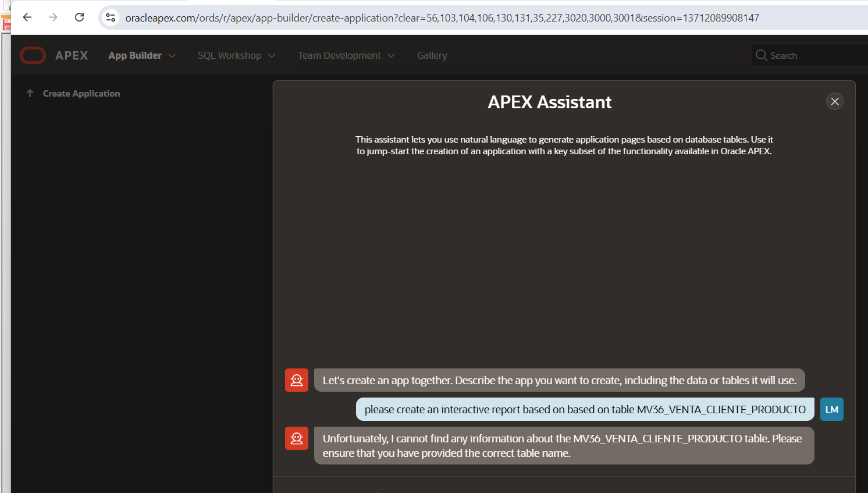This screenshot has height=493, width=868.
Task: Click the up arrow beside Create Application
Action: [x=30, y=93]
